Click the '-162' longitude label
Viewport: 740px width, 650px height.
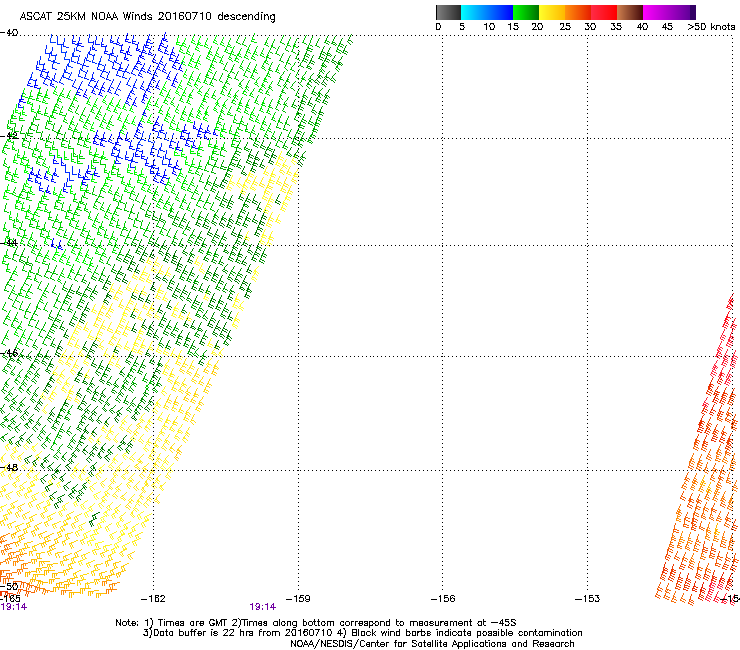[153, 599]
